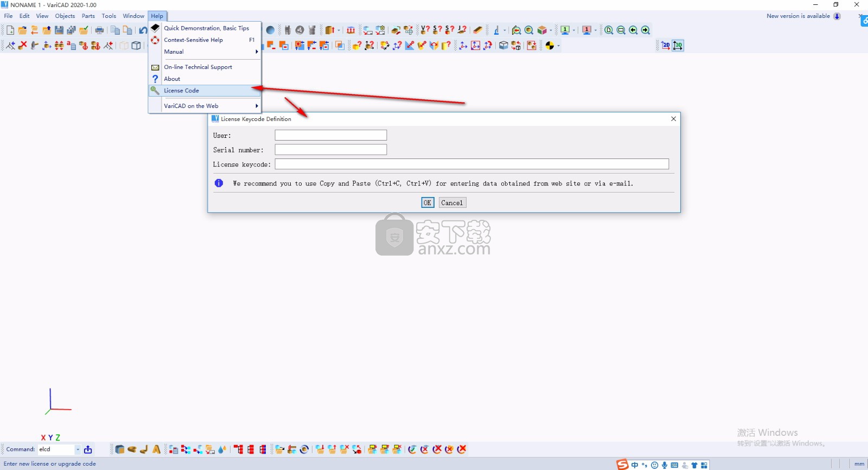Image resolution: width=868 pixels, height=470 pixels.
Task: Click the License keycode input field
Action: pyautogui.click(x=472, y=164)
